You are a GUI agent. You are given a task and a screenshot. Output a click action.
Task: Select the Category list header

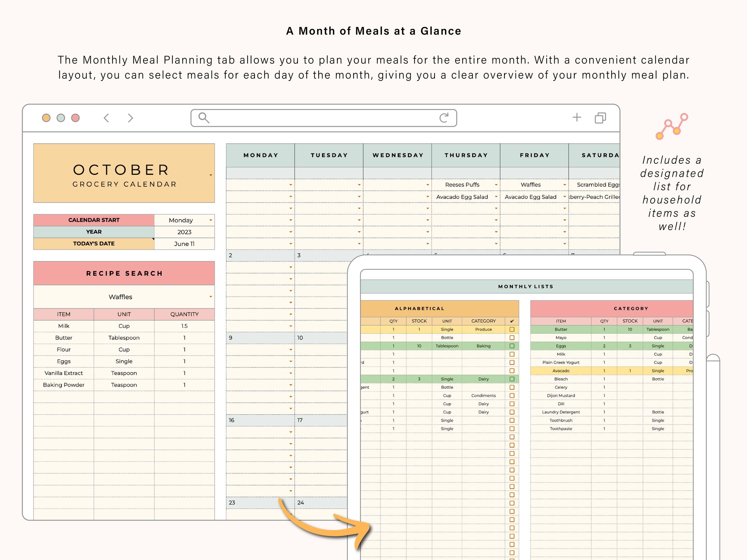(x=631, y=308)
